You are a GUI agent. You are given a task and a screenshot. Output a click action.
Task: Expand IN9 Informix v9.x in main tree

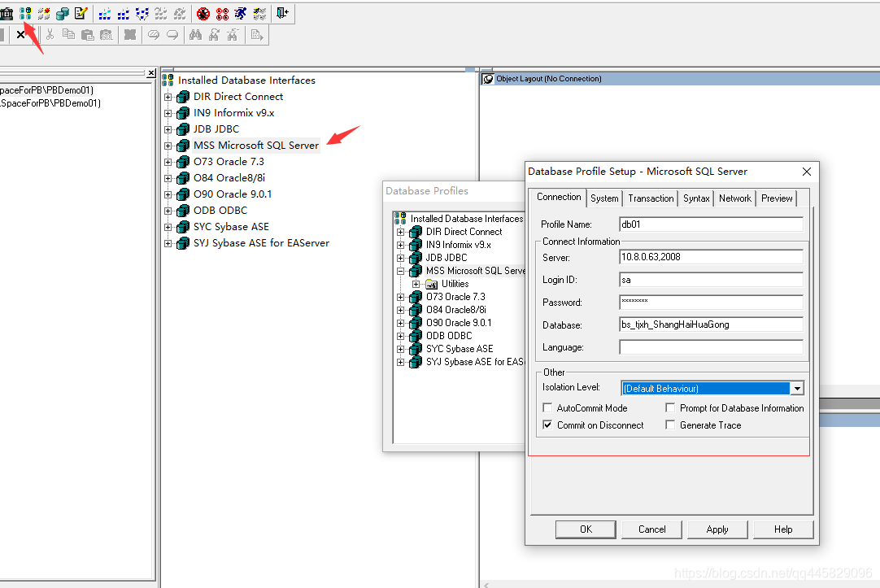click(x=168, y=113)
